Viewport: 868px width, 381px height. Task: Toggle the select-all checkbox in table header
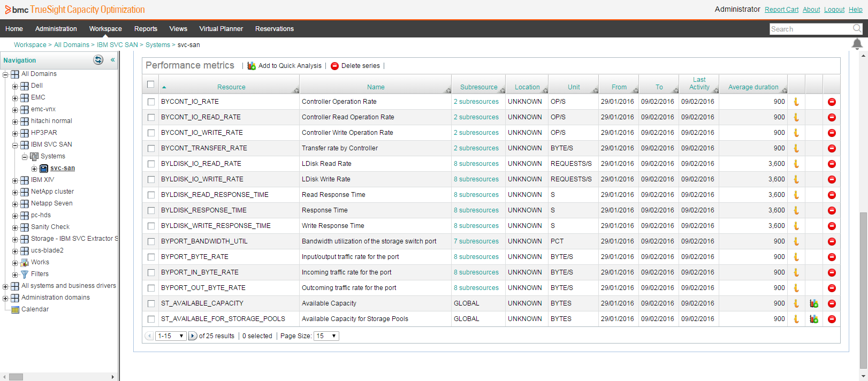(151, 85)
